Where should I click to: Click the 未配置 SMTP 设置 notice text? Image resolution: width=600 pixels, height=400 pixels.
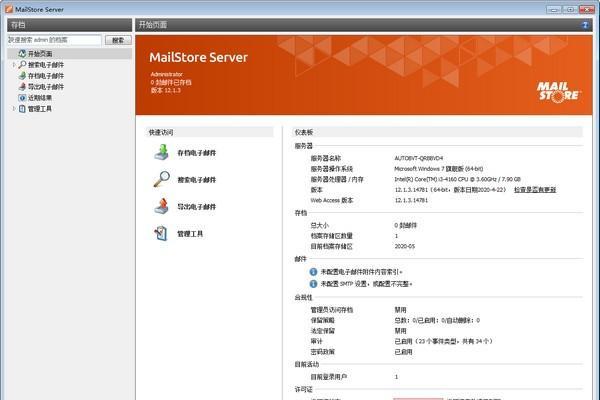[x=366, y=284]
